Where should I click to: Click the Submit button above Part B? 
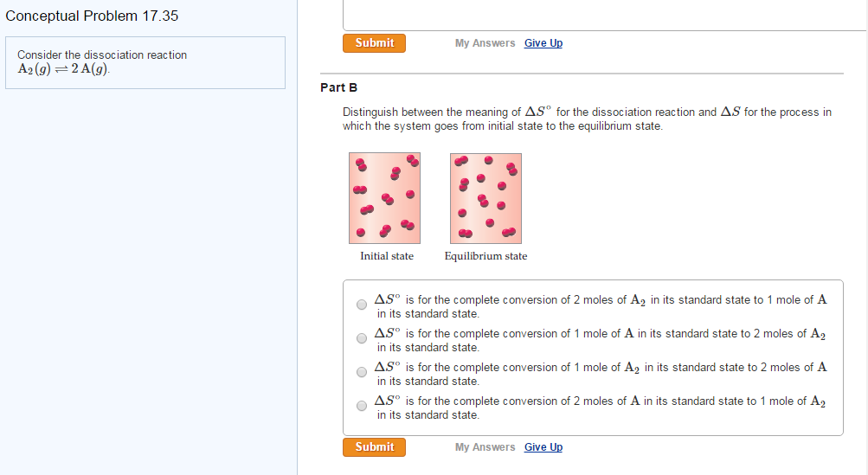(x=374, y=43)
